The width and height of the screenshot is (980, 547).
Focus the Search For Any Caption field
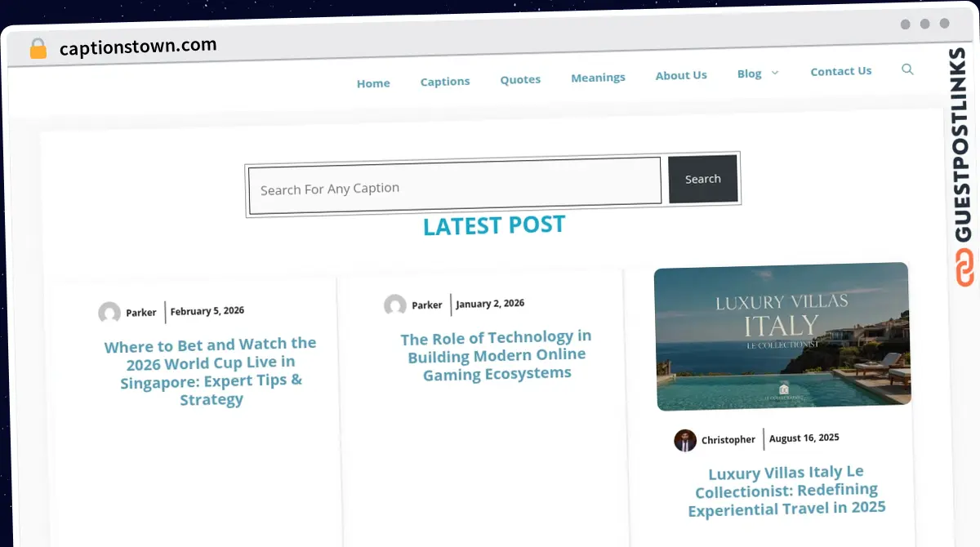455,187
